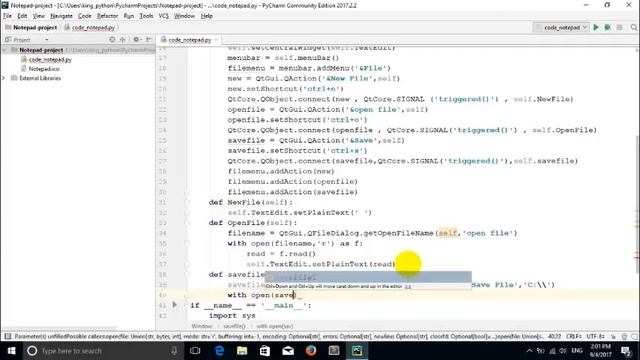This screenshot has height=360, width=640.
Task: Open the run configuration dropdown code_notepad
Action: point(561,27)
